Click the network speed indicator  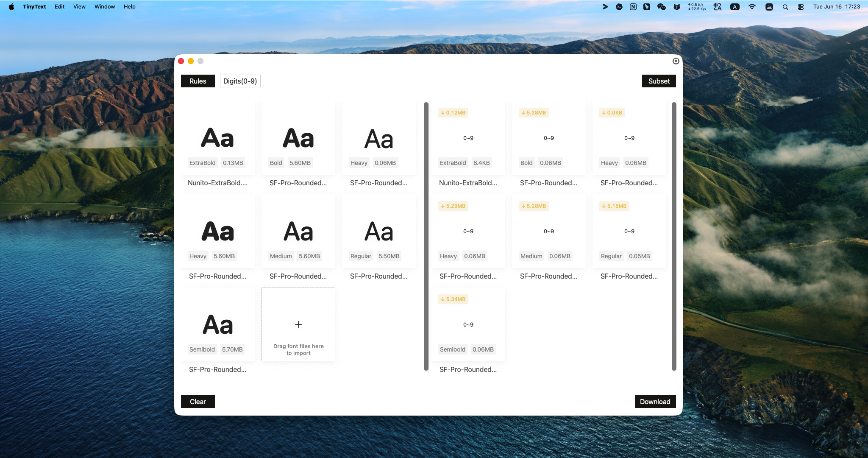click(x=697, y=7)
